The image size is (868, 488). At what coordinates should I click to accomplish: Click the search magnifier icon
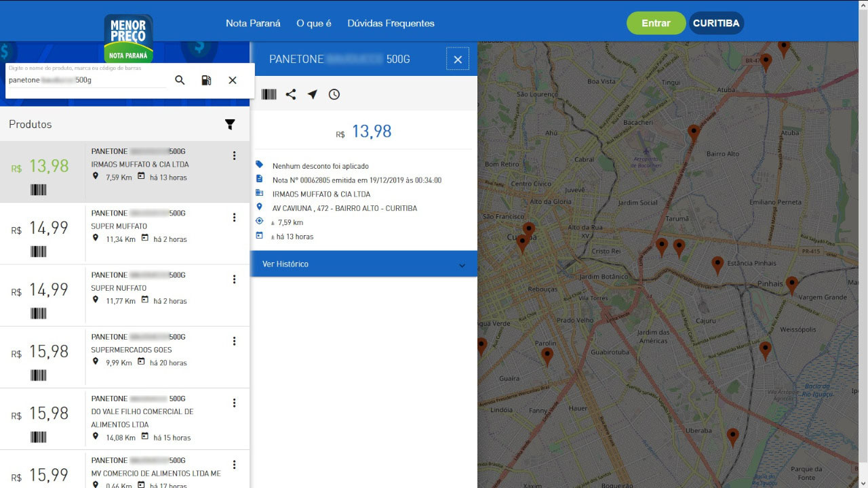pyautogui.click(x=180, y=80)
